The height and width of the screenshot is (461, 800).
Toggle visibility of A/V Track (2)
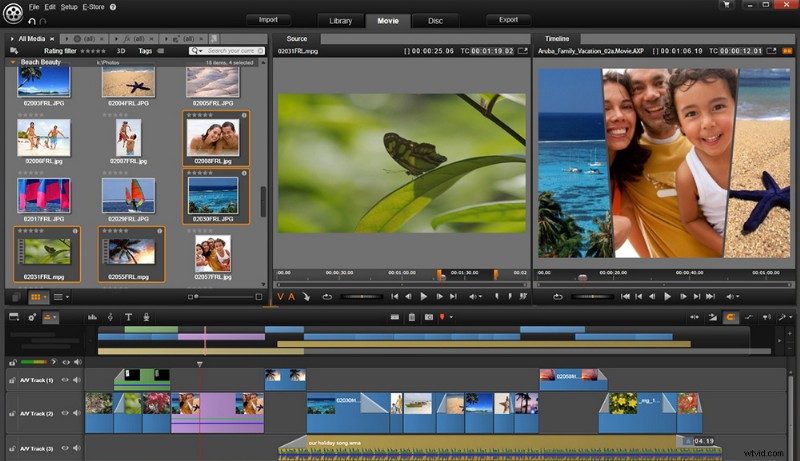tap(65, 413)
